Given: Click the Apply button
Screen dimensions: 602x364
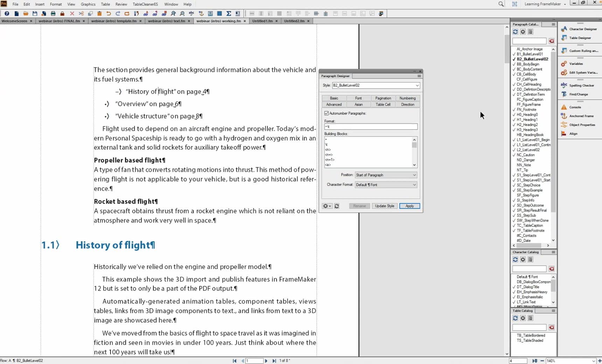Looking at the screenshot, I should [409, 206].
